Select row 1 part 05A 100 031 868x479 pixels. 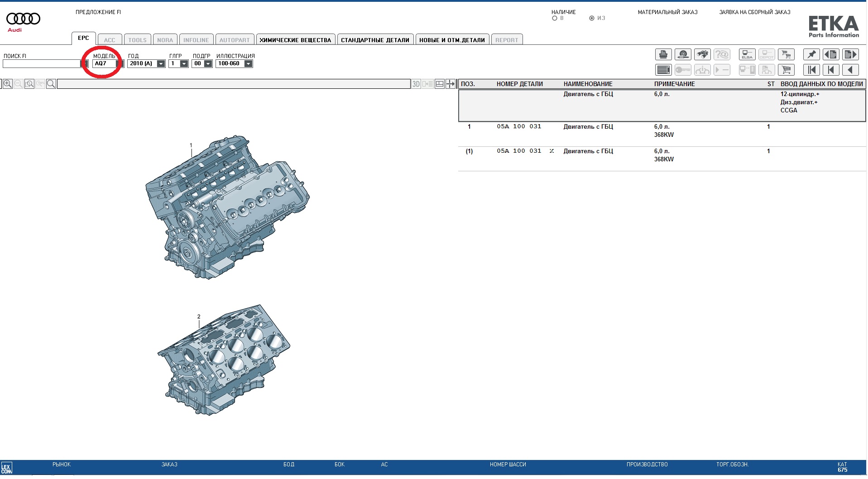(x=662, y=134)
